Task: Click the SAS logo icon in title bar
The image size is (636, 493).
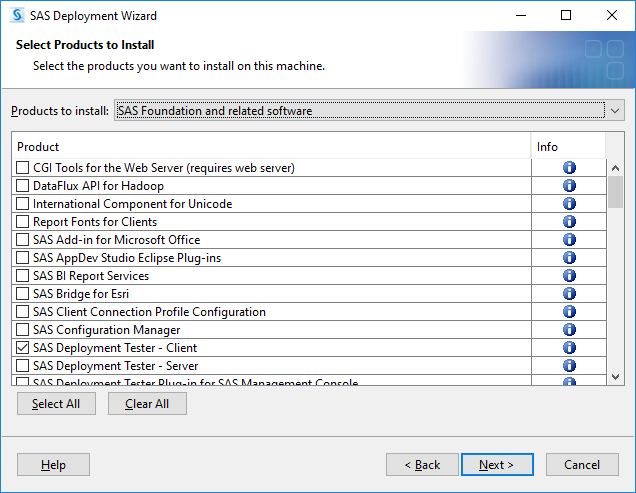Action: [x=17, y=15]
